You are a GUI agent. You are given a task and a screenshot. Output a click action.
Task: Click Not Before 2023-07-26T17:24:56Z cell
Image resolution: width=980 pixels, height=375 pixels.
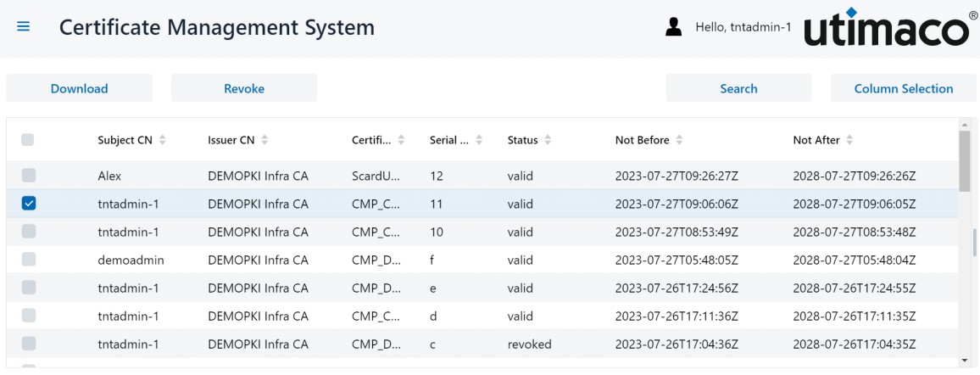(677, 288)
